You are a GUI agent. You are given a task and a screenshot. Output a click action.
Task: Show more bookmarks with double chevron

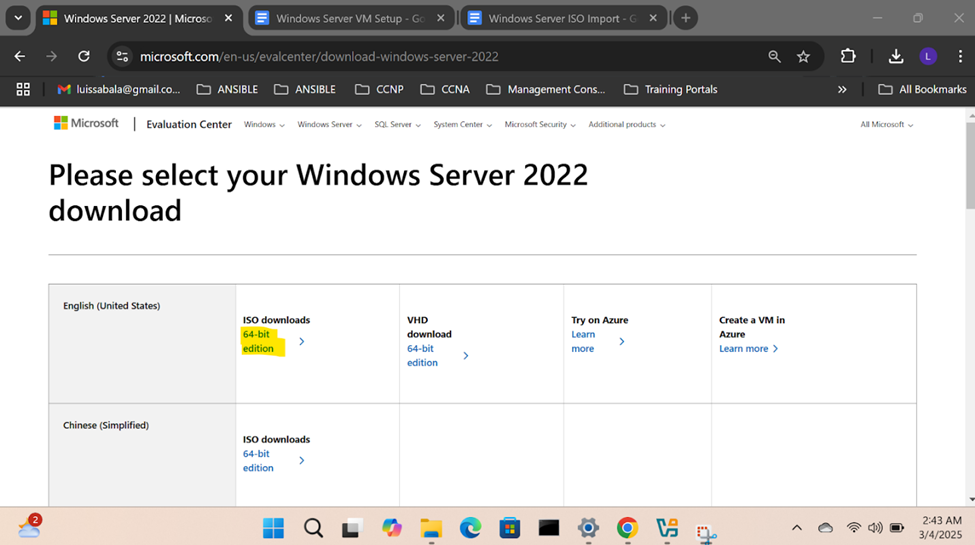842,90
